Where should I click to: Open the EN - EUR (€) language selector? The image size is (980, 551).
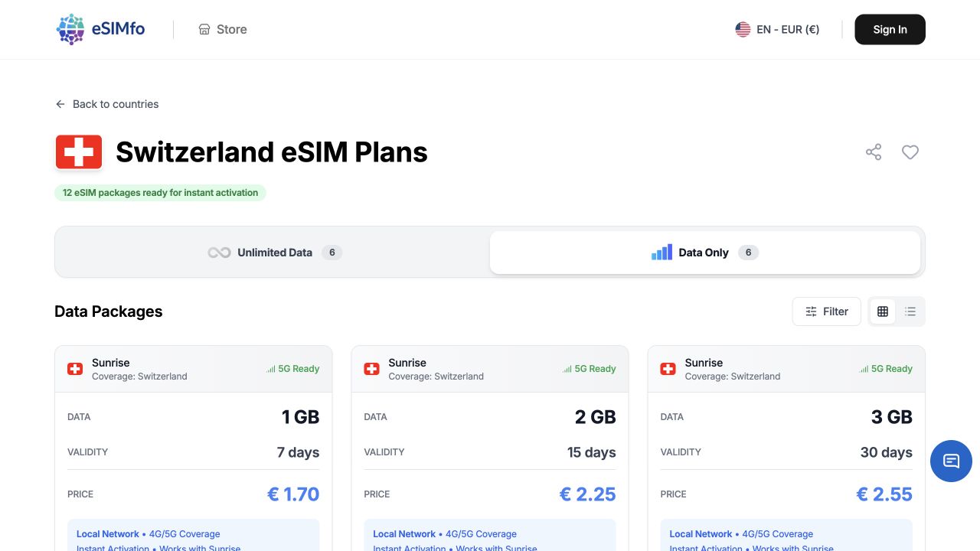click(x=777, y=29)
